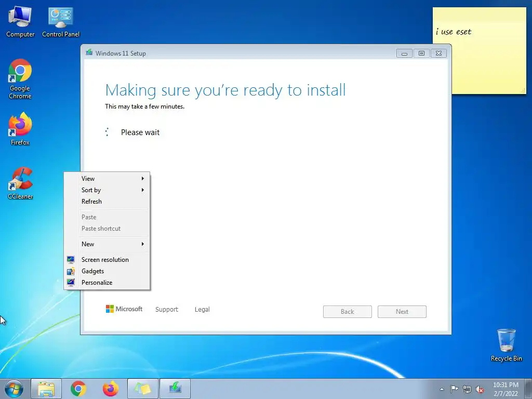Click 'This may take a few minutes.' text
This screenshot has width=532, height=399.
coord(145,107)
